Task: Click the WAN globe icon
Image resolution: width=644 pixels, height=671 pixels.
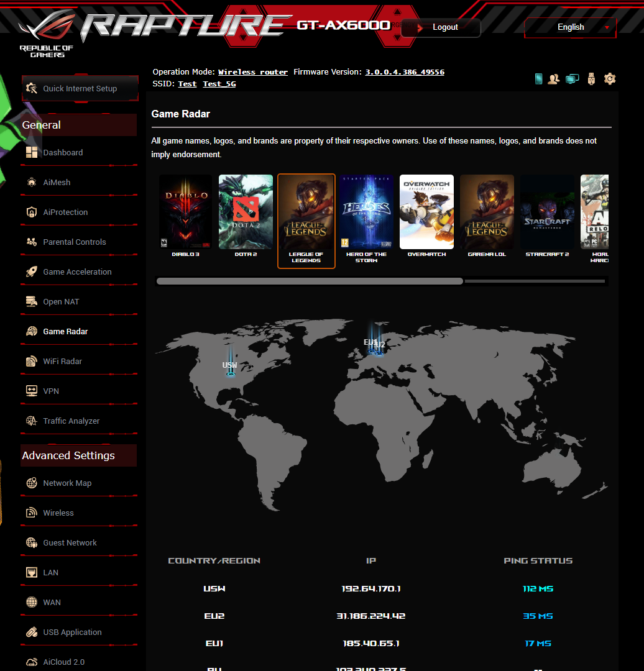Action: click(x=32, y=602)
